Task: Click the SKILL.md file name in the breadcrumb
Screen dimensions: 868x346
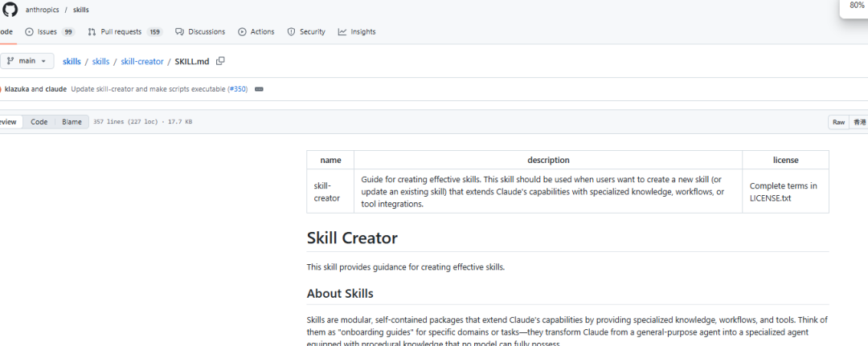Action: pos(192,61)
